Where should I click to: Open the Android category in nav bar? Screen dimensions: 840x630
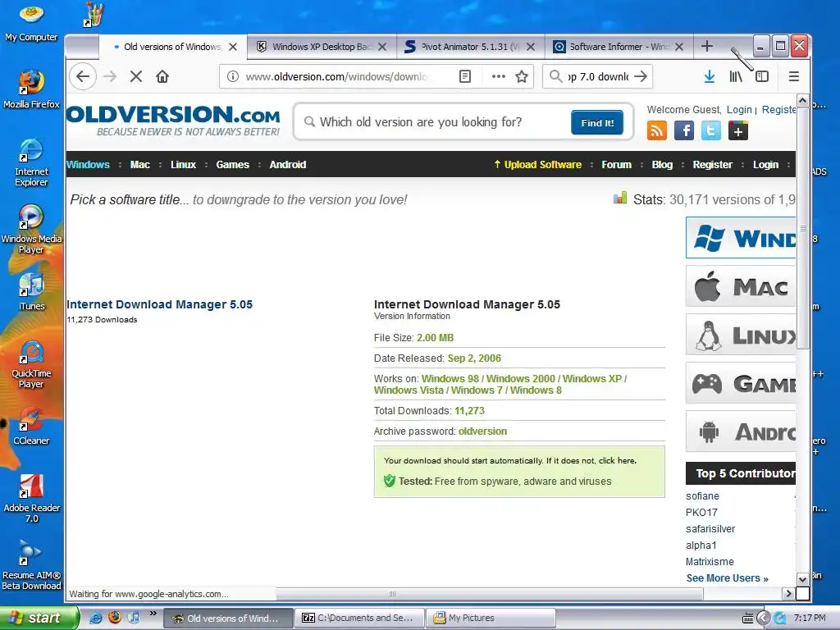tap(288, 164)
